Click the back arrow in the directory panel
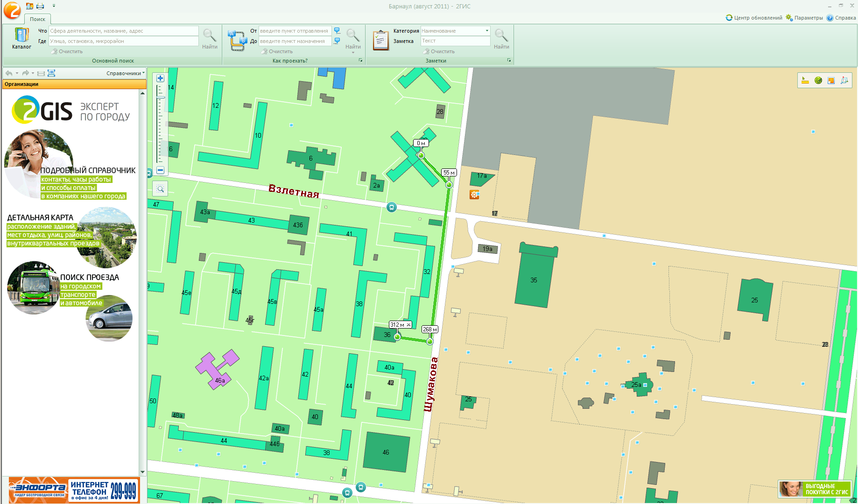Image resolution: width=858 pixels, height=504 pixels. click(9, 73)
